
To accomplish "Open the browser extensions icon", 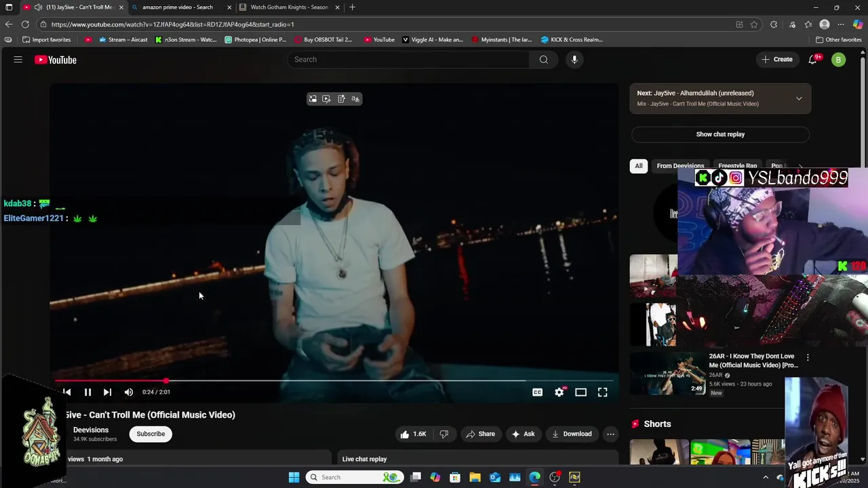I will 774,24.
